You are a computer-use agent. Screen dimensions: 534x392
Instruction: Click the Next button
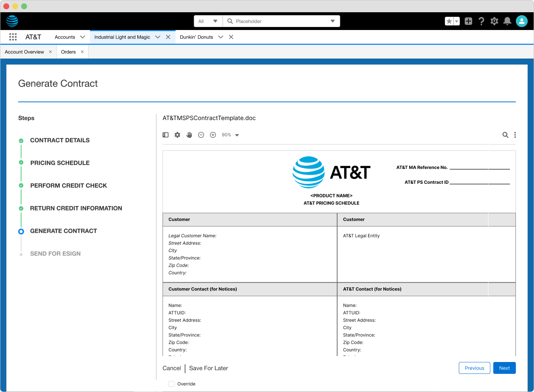pos(504,368)
